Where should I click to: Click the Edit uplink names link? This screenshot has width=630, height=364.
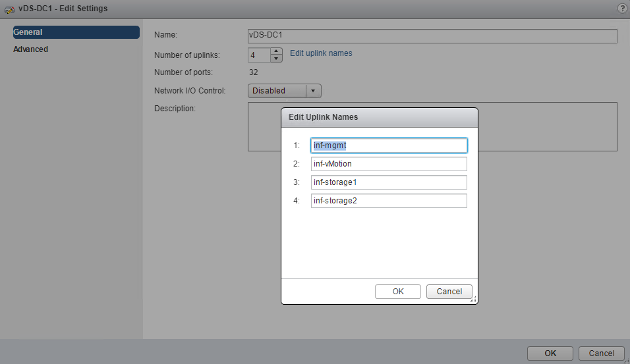pos(321,53)
